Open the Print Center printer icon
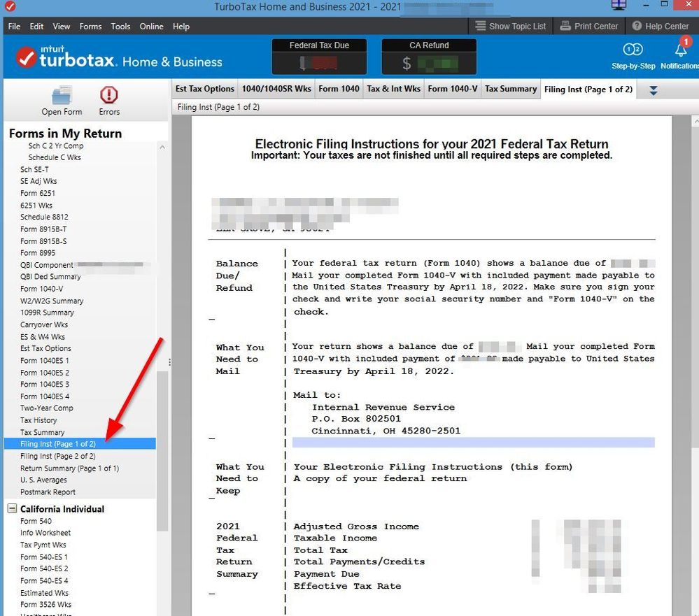The image size is (699, 616). coord(565,26)
